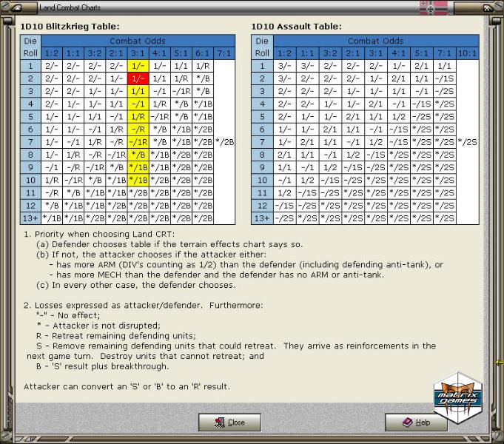
Task: Click the */2B result under Blitzkrieg 7:1 column
Action: pos(224,141)
